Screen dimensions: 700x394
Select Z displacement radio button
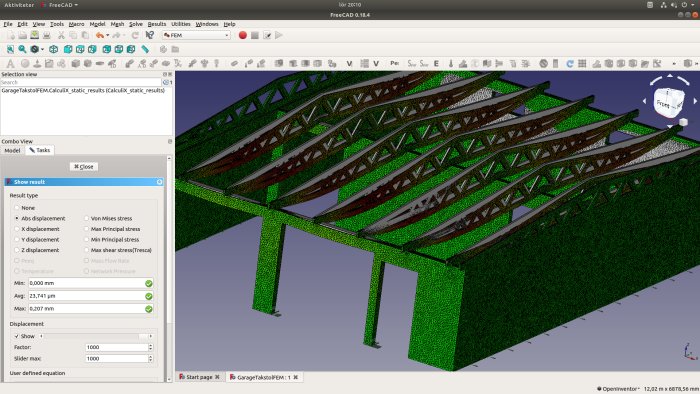click(17, 250)
